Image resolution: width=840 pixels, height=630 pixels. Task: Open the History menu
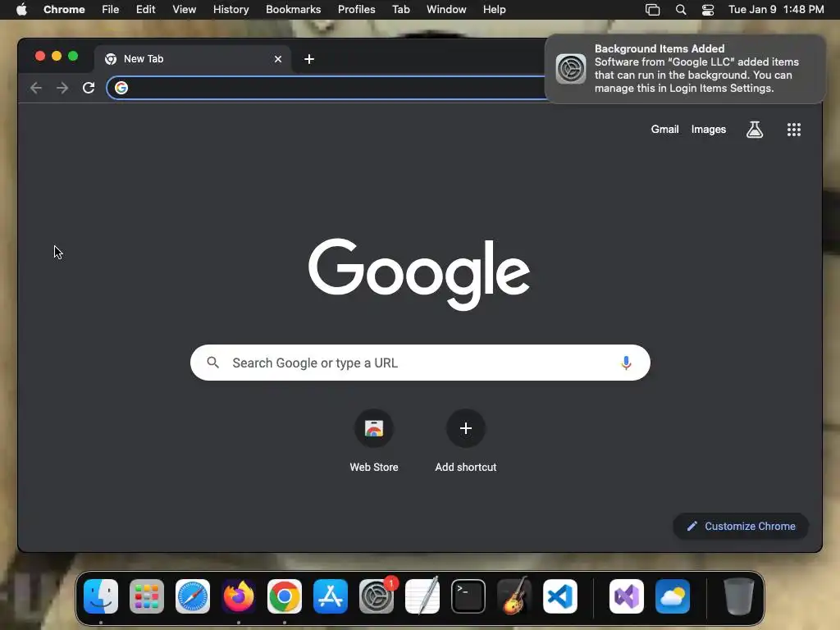[x=231, y=10]
